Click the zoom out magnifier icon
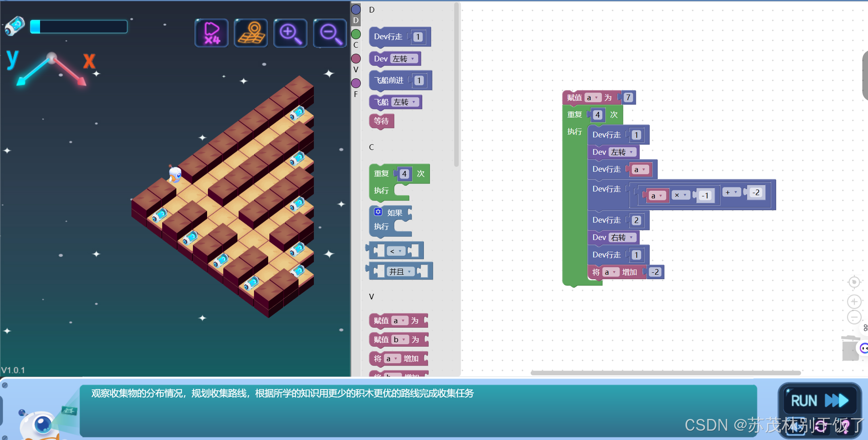The height and width of the screenshot is (440, 868). click(330, 33)
